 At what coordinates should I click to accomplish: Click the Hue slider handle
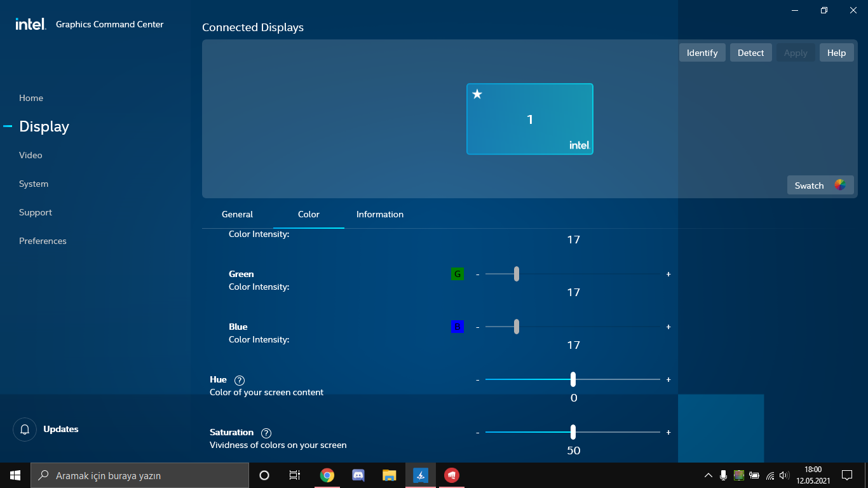573,379
